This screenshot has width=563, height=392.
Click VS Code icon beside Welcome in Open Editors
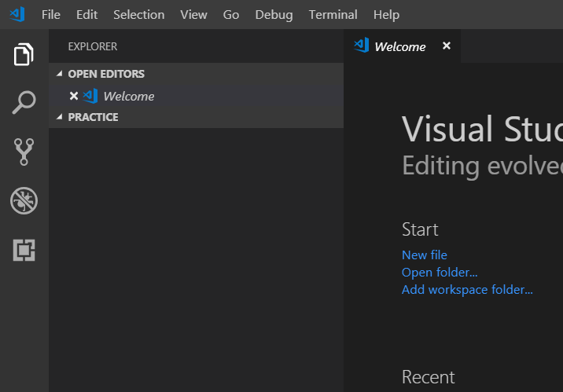(x=90, y=96)
